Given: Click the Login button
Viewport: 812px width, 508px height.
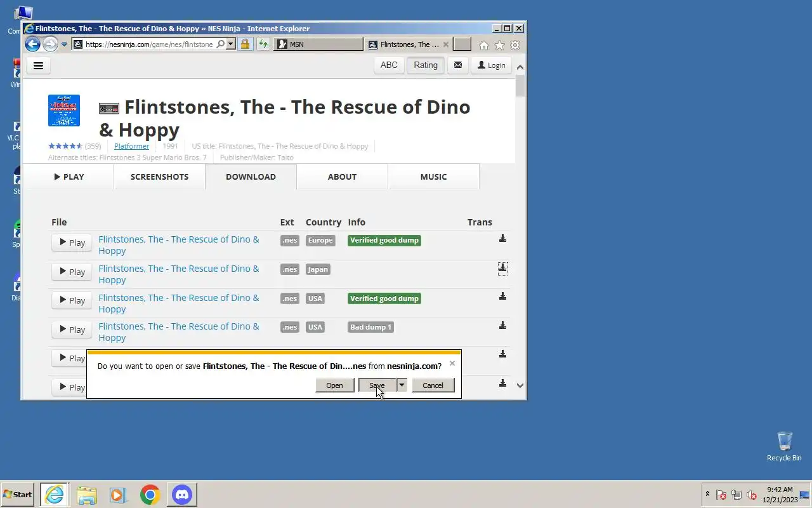Looking at the screenshot, I should (x=492, y=65).
